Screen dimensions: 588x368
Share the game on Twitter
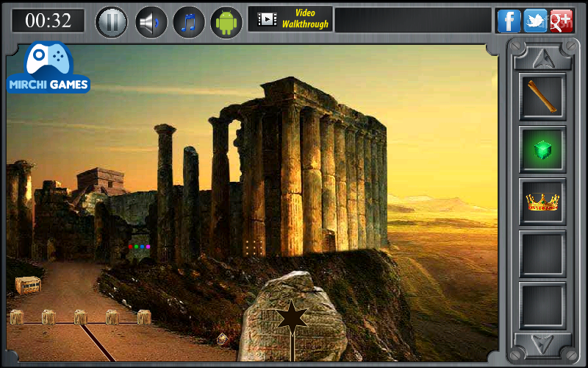point(536,21)
